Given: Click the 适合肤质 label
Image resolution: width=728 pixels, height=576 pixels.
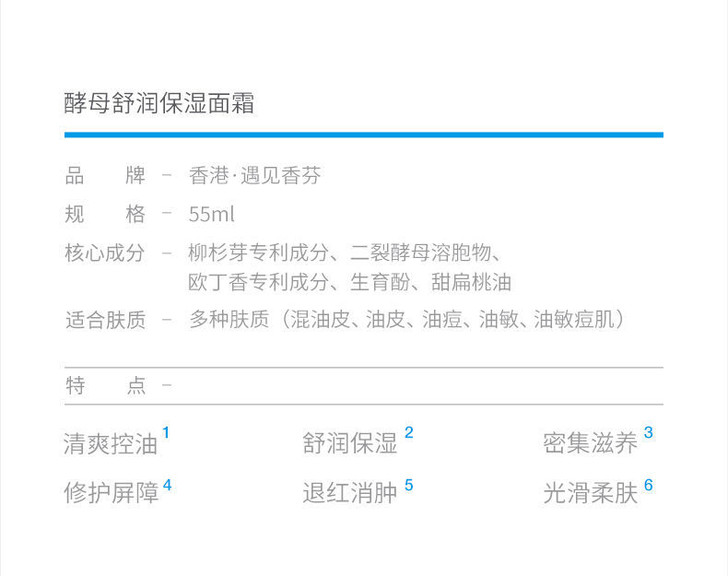Looking at the screenshot, I should click(x=105, y=320).
